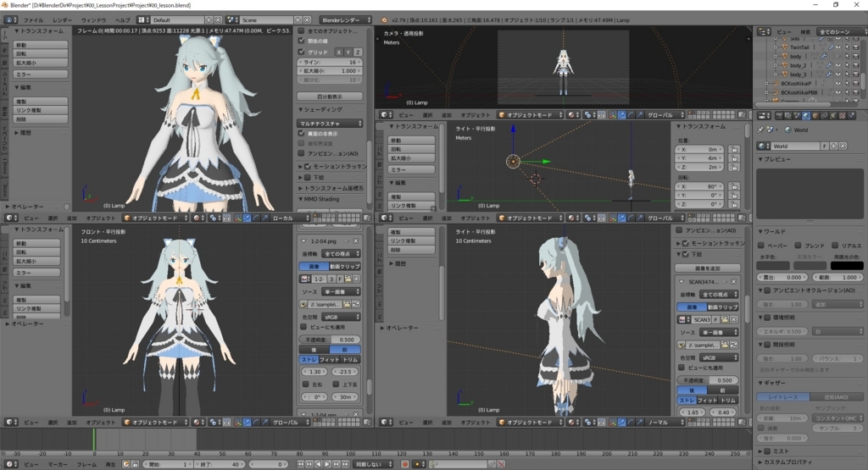Jump to the timeline start frame
The width and height of the screenshot is (868, 470).
(301, 464)
